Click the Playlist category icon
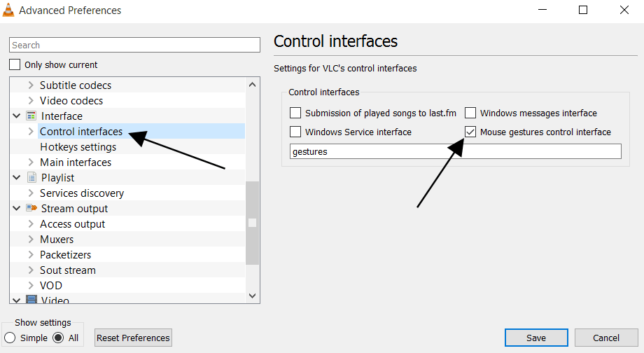 tap(31, 178)
